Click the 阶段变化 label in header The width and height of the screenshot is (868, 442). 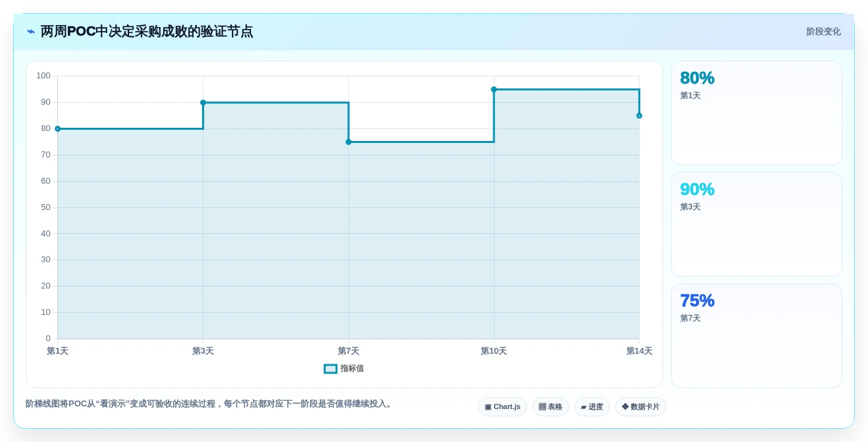coord(823,32)
